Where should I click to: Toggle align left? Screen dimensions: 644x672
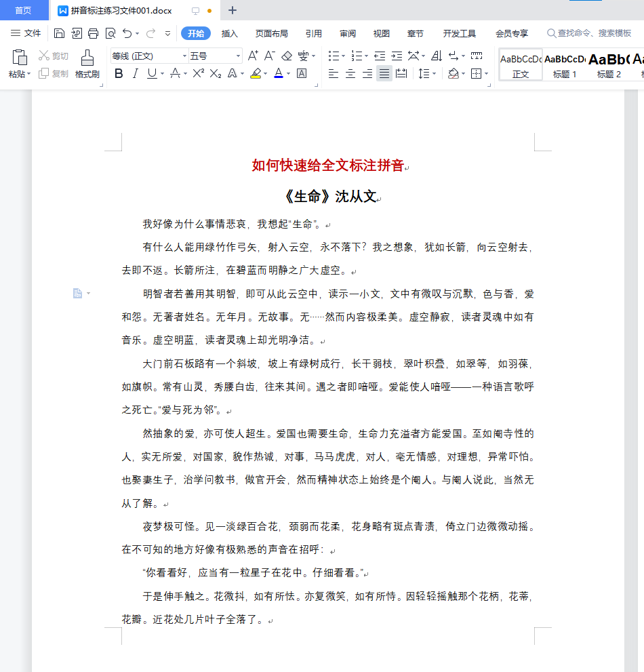[x=334, y=74]
